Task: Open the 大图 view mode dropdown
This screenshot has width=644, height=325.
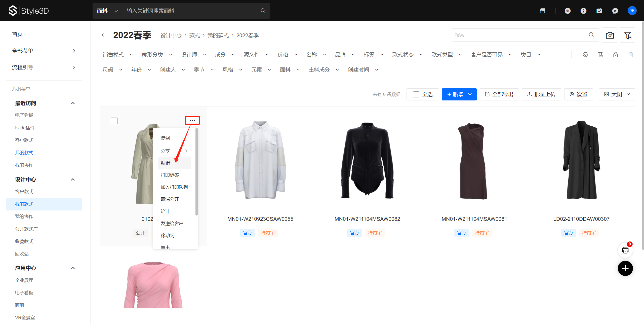Action: coord(617,94)
